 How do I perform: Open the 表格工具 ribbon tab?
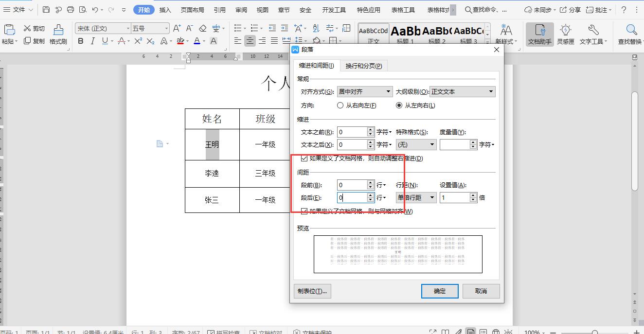click(403, 10)
